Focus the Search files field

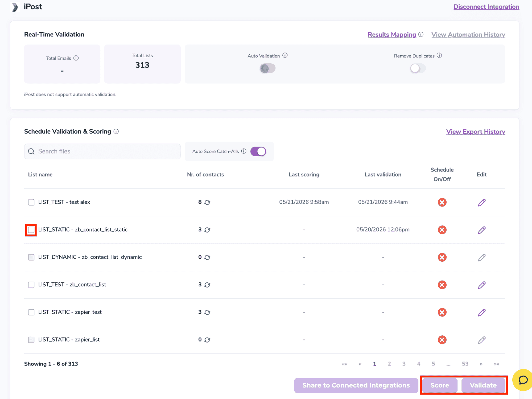(x=102, y=151)
